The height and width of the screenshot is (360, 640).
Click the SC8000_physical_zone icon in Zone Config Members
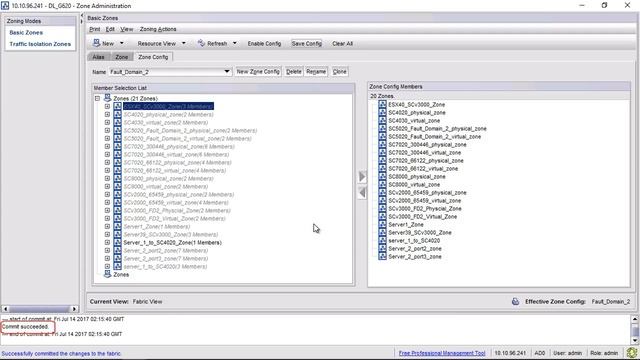point(382,176)
